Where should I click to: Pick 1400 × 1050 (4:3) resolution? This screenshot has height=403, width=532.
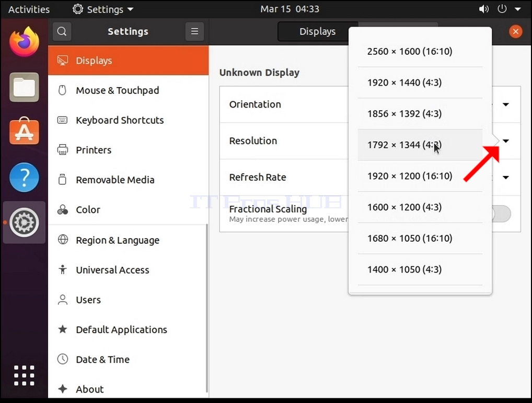pyautogui.click(x=420, y=269)
